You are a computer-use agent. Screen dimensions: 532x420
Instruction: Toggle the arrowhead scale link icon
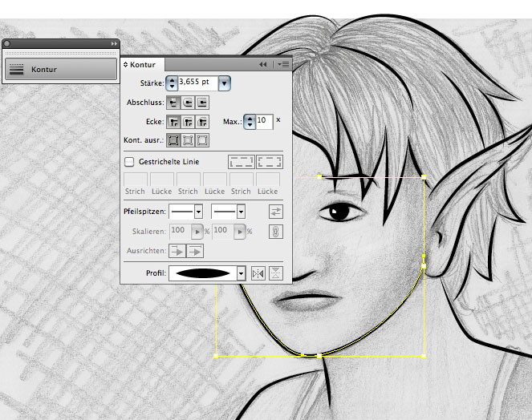click(x=275, y=231)
